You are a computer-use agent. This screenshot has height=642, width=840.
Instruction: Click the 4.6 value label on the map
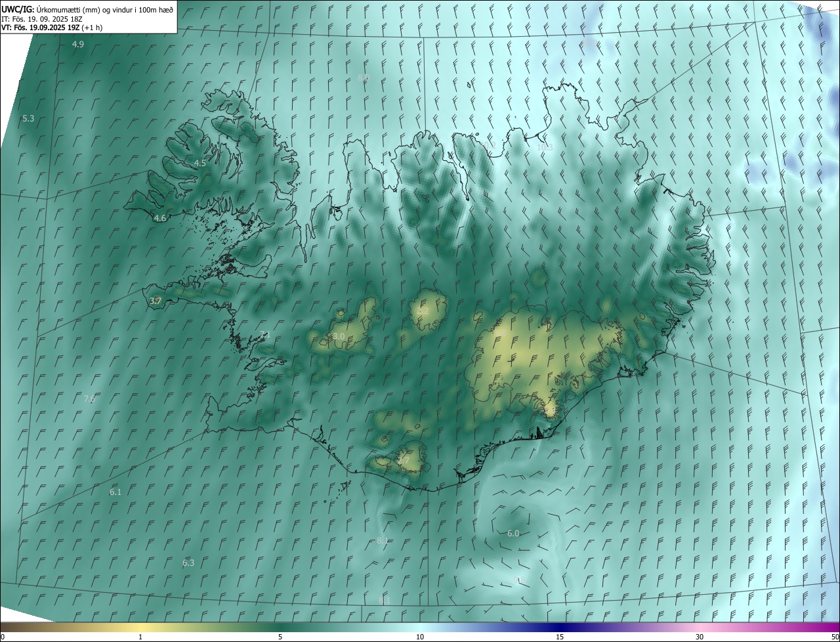coord(159,218)
